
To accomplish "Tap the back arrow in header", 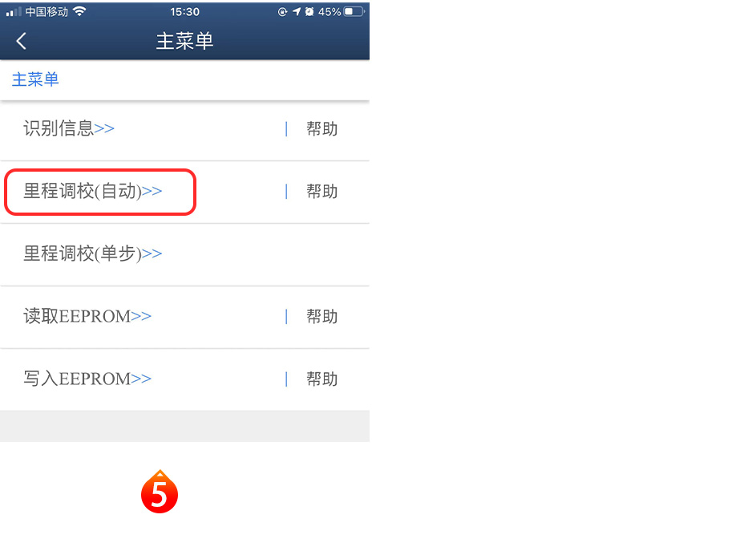I will point(21,41).
